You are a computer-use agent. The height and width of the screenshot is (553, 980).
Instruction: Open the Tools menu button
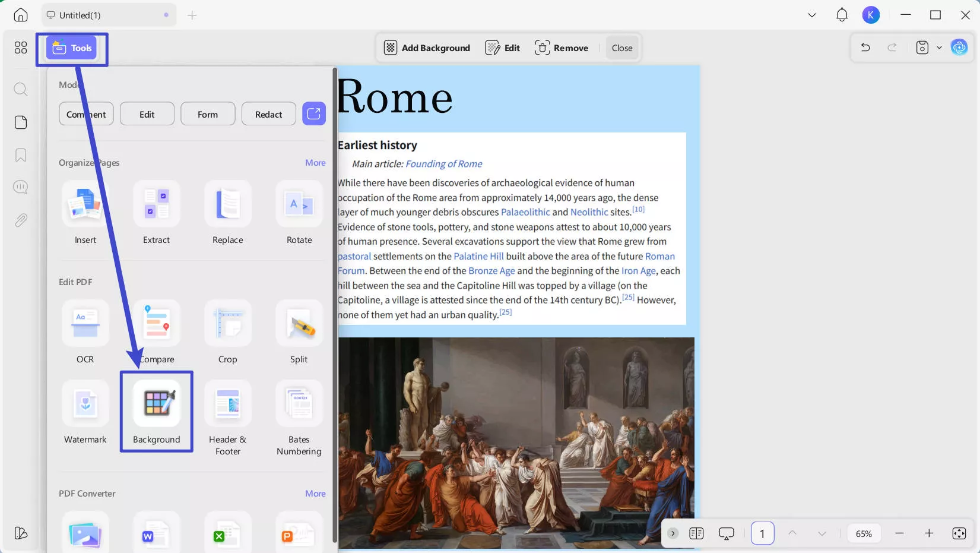pos(72,48)
